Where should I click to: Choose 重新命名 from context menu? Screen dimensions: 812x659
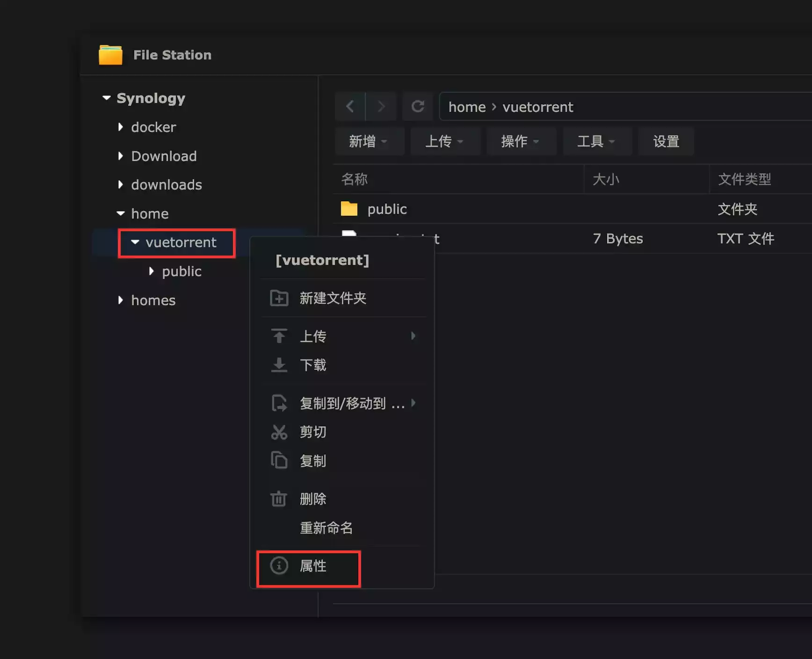click(x=326, y=528)
